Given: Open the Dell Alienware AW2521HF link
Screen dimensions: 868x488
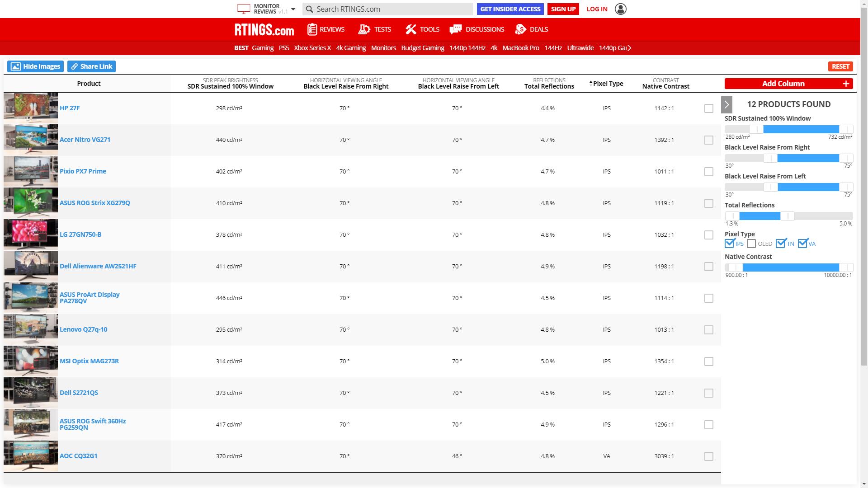Looking at the screenshot, I should (x=98, y=266).
